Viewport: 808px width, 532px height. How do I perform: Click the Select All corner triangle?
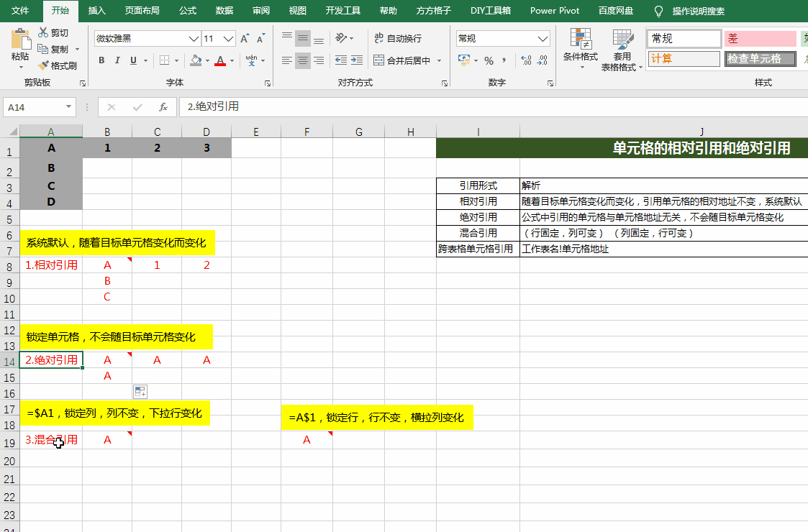coord(12,132)
